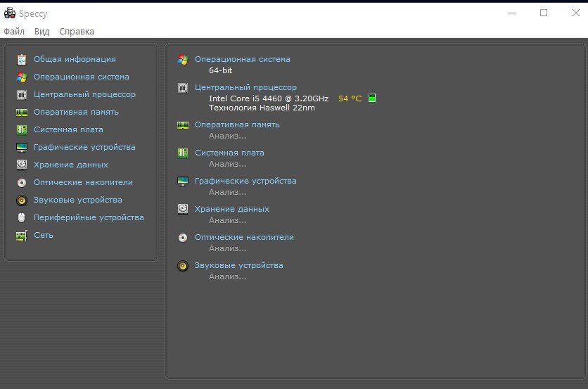The height and width of the screenshot is (389, 588).
Task: Click the motherboard icon beside Системная плата in sidebar
Action: pyautogui.click(x=22, y=130)
